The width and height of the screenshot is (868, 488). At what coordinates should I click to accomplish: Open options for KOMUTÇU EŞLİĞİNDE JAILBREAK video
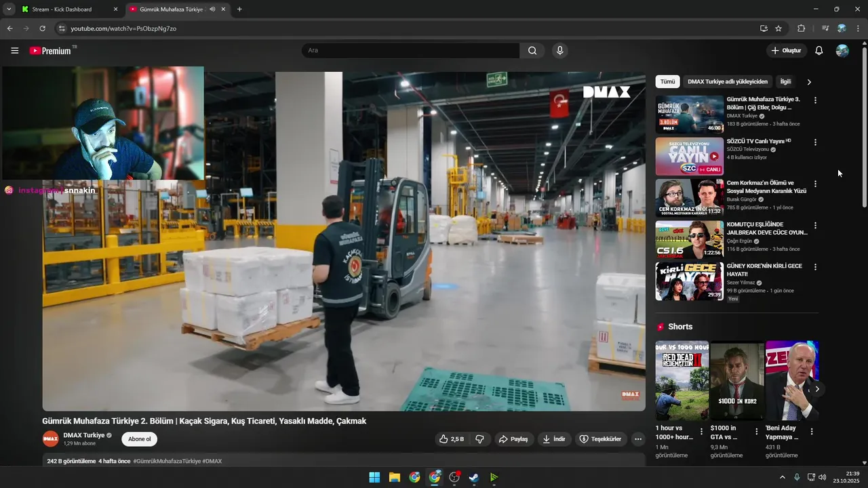pyautogui.click(x=815, y=226)
